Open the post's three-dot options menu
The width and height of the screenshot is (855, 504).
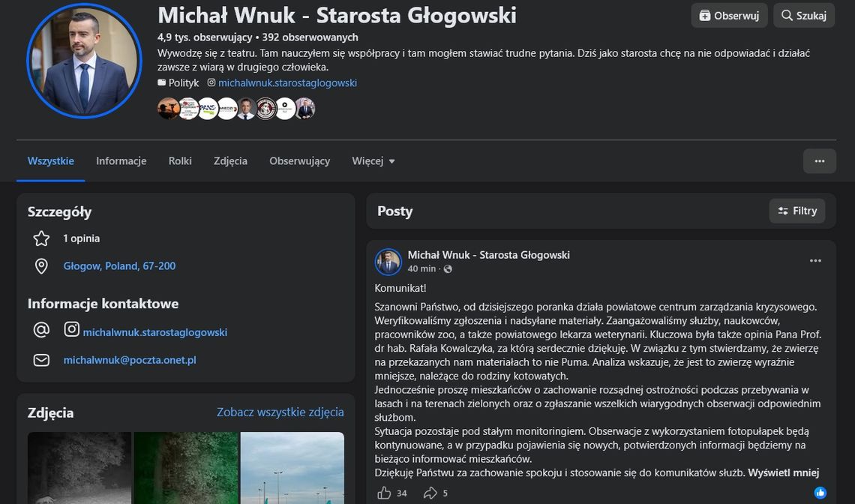pyautogui.click(x=815, y=261)
